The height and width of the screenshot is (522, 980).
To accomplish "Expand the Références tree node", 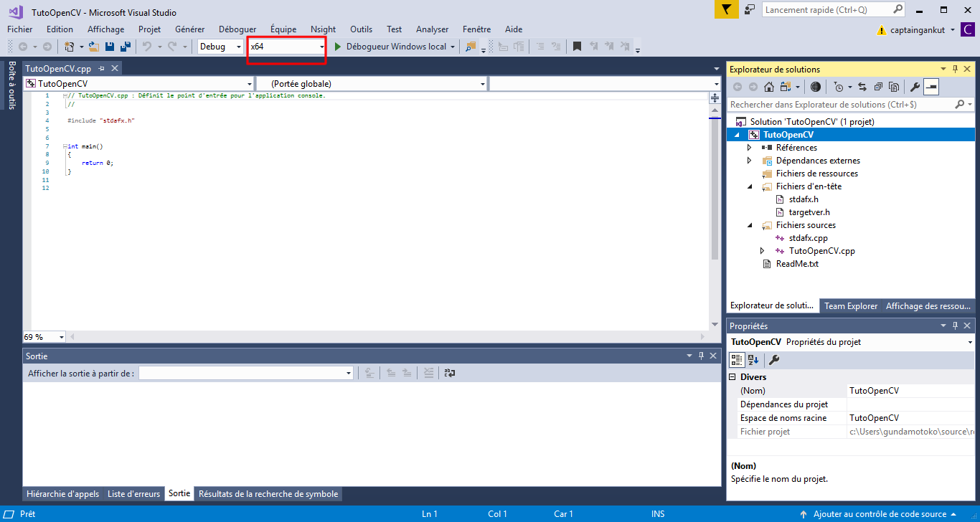I will pos(750,148).
